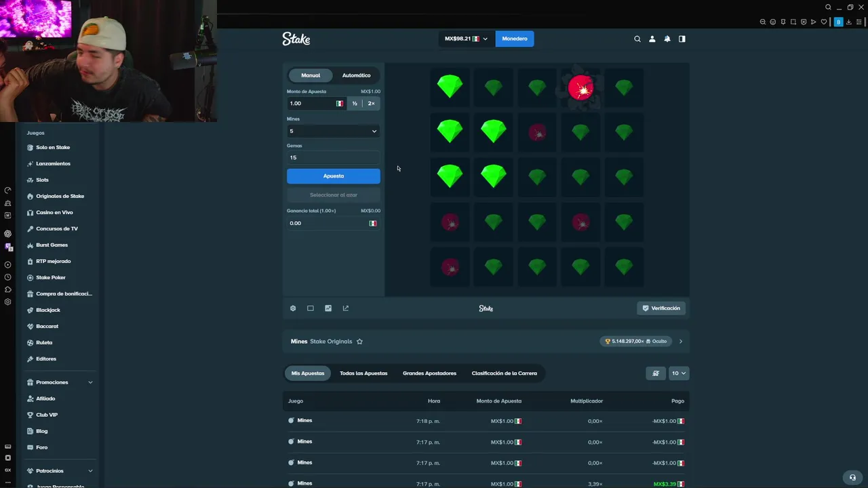868x488 pixels.
Task: Open Editores in sidebar
Action: tap(46, 359)
